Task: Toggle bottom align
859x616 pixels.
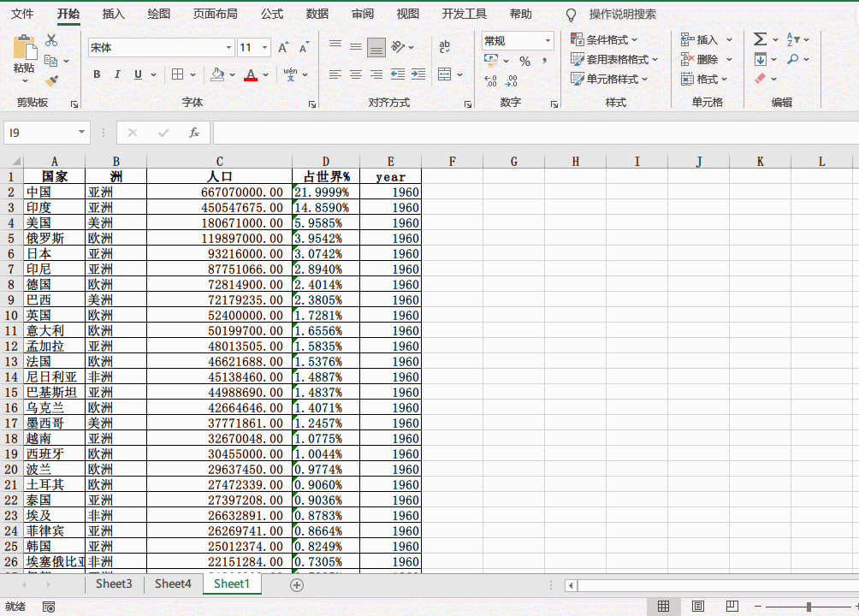Action: (376, 47)
